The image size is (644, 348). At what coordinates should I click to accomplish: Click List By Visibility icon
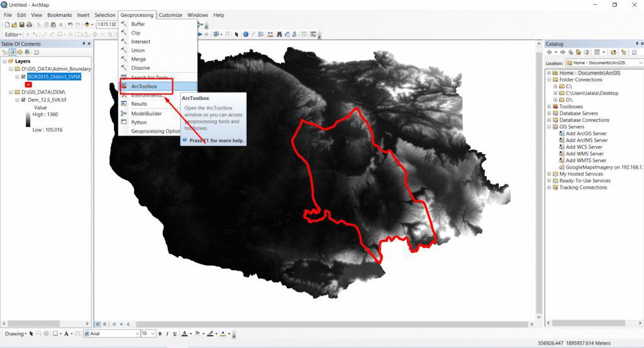pyautogui.click(x=19, y=52)
